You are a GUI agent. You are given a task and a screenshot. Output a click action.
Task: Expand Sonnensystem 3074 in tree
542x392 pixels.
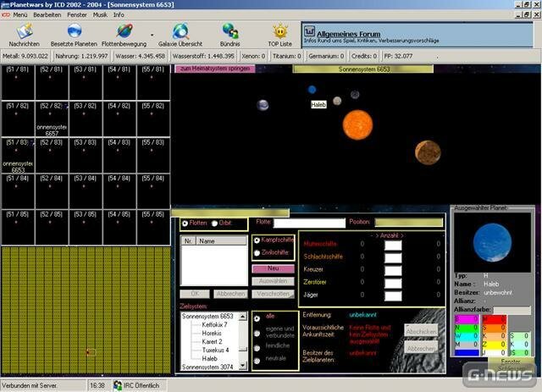click(x=207, y=367)
